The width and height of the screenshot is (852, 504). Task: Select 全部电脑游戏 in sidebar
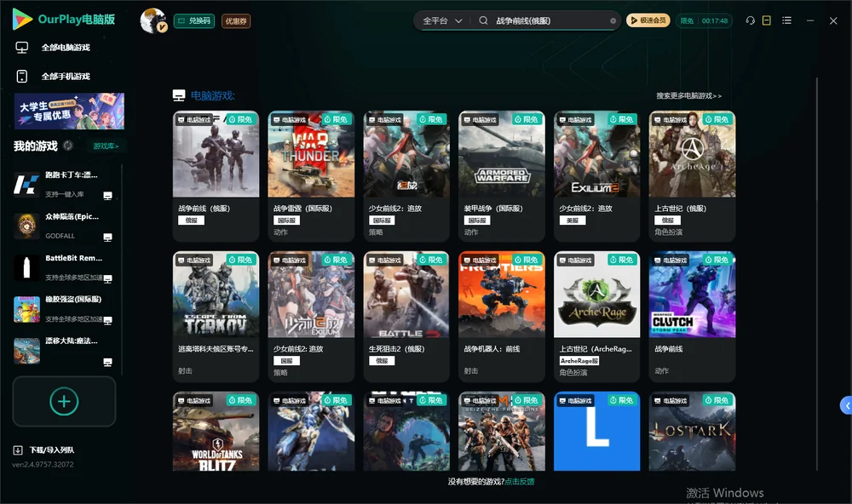66,48
